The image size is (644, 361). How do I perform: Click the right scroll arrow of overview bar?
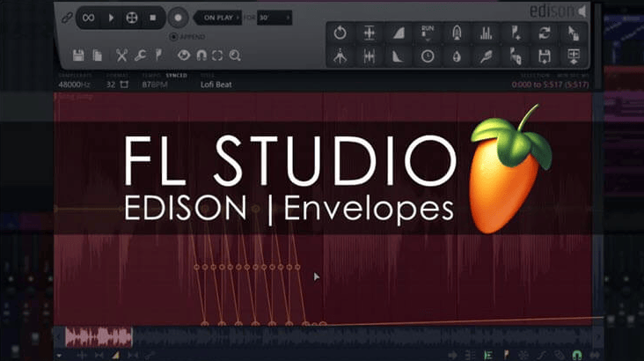point(598,337)
